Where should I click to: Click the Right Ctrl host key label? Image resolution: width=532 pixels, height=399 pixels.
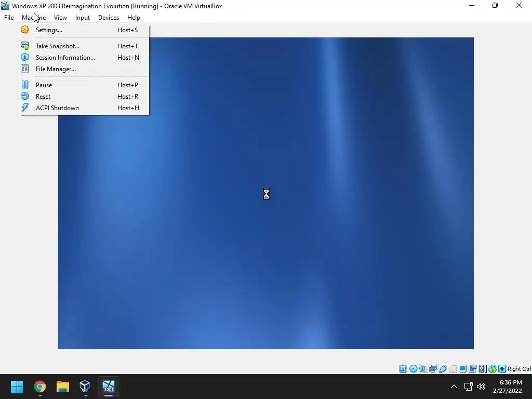point(519,369)
